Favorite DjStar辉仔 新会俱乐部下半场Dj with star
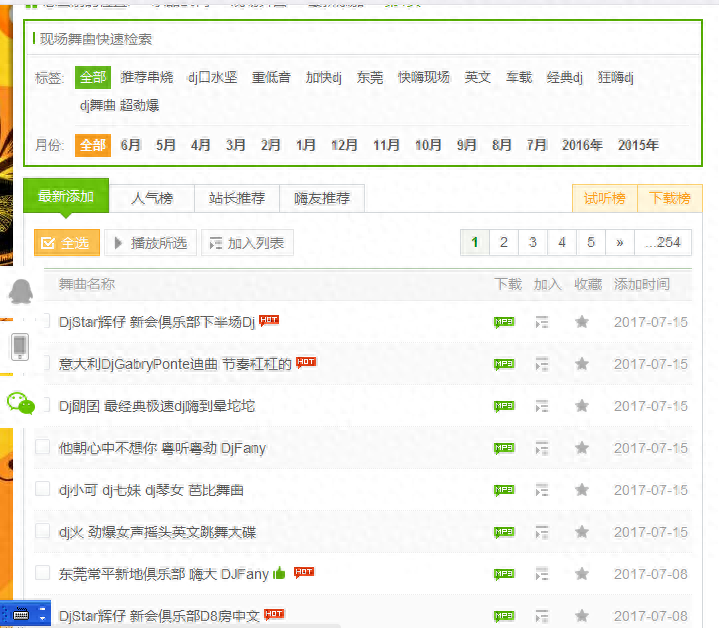This screenshot has height=628, width=719. click(582, 322)
